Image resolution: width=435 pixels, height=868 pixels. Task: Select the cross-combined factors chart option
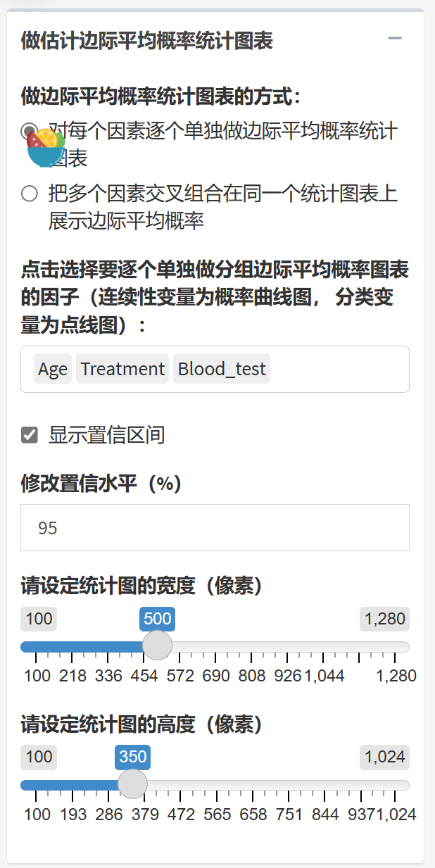point(29,194)
